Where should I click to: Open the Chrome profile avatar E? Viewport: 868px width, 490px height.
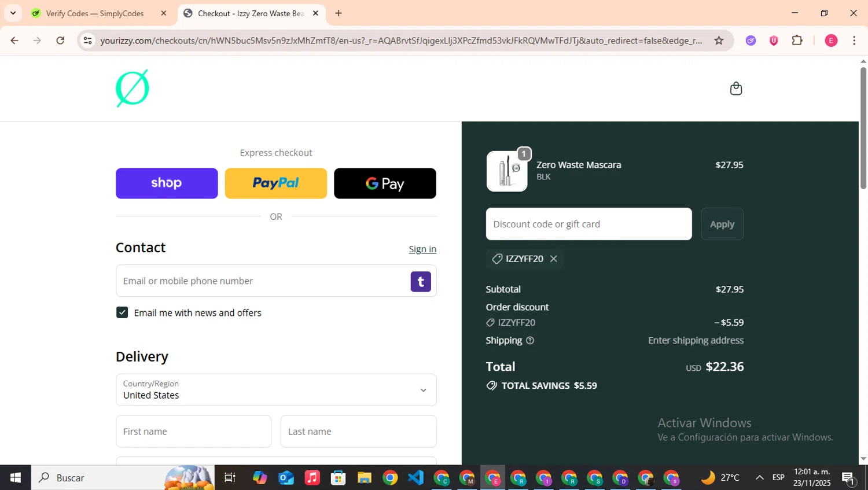[x=831, y=40]
